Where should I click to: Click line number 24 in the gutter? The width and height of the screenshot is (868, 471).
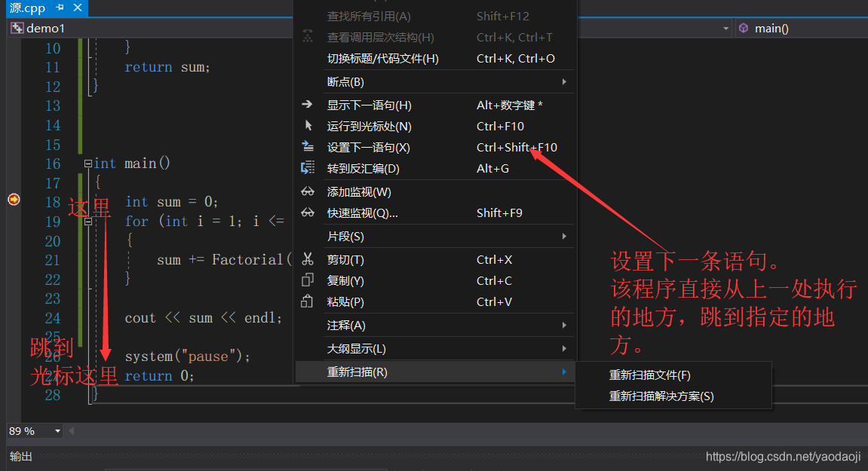click(53, 318)
